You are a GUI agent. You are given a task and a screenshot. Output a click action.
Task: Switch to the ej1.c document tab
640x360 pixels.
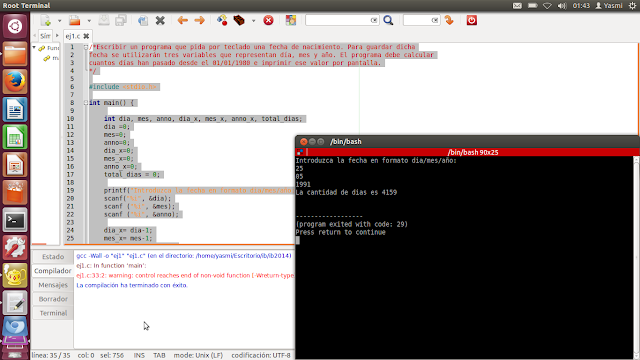[73, 36]
